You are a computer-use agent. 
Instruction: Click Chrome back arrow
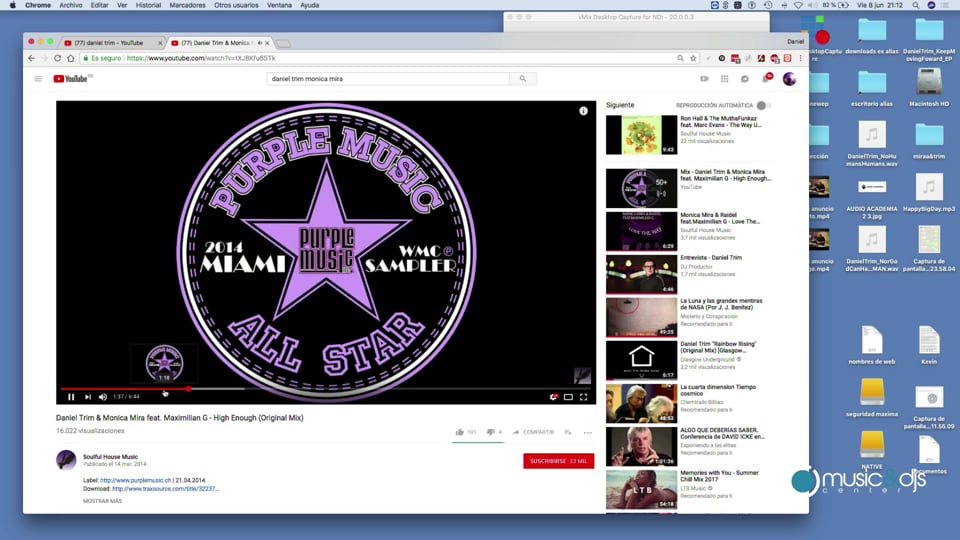click(x=32, y=58)
